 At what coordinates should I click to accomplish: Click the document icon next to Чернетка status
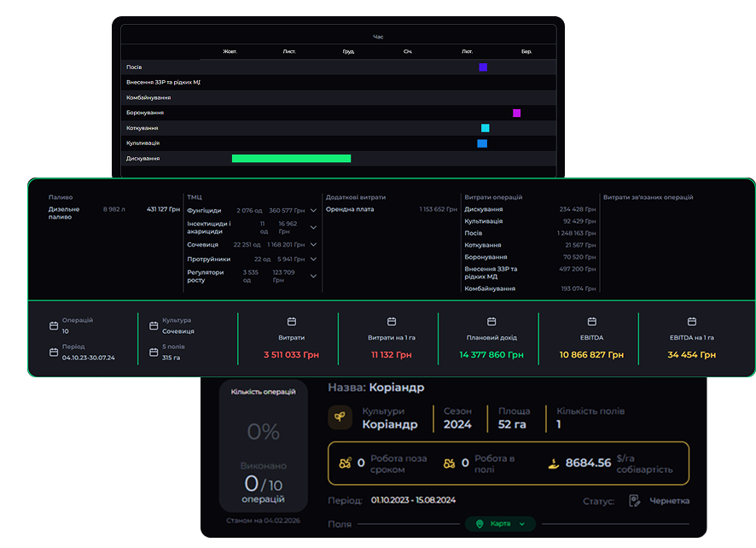(x=635, y=501)
